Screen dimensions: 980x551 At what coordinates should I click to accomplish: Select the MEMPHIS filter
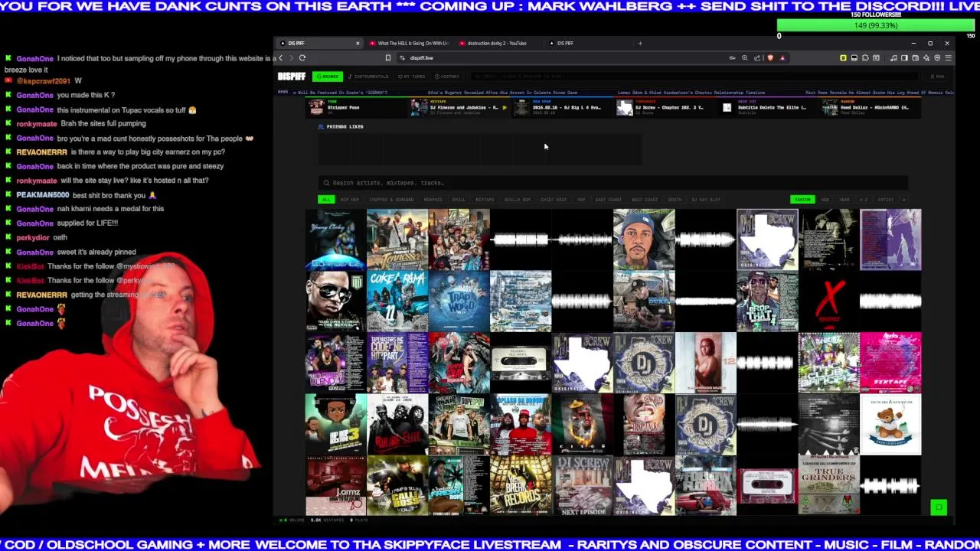[433, 200]
